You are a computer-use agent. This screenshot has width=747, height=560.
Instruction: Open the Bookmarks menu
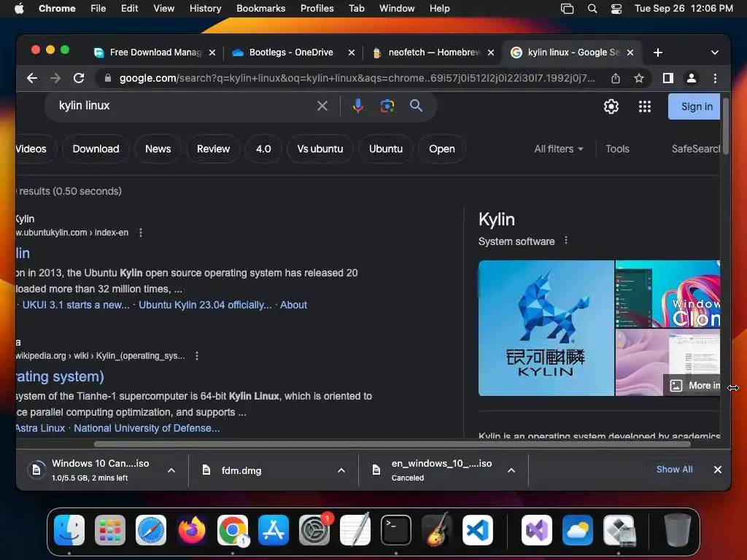click(260, 9)
